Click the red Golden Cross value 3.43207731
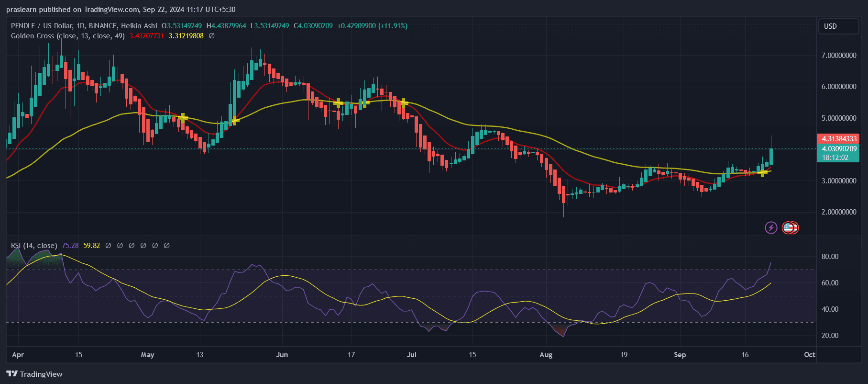 [x=147, y=36]
